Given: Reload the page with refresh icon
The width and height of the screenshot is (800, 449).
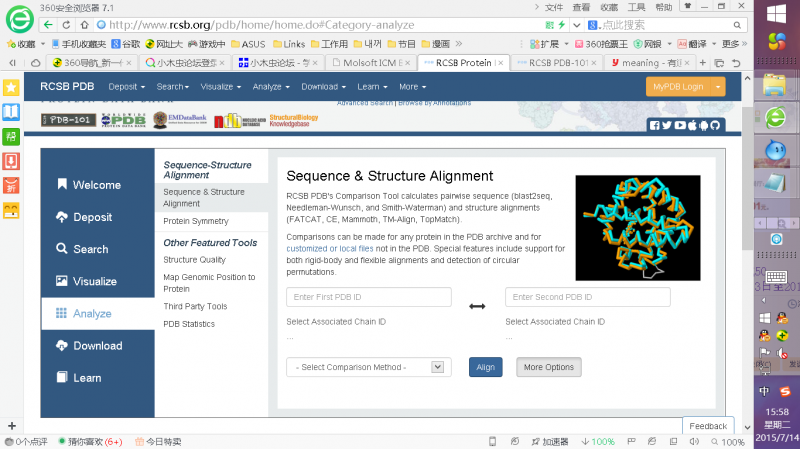Looking at the screenshot, I should 66,24.
